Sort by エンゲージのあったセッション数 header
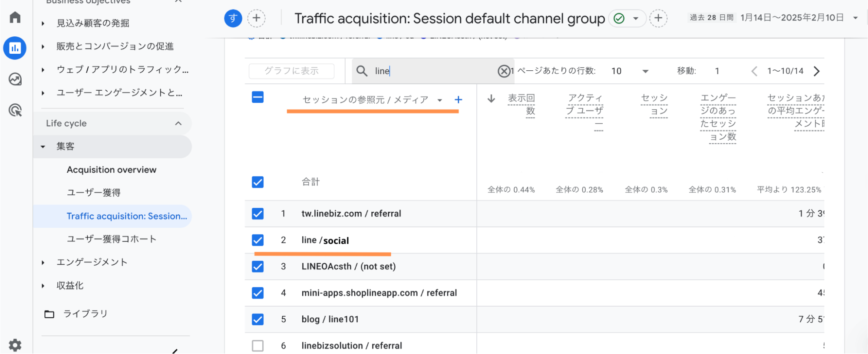 pyautogui.click(x=718, y=118)
